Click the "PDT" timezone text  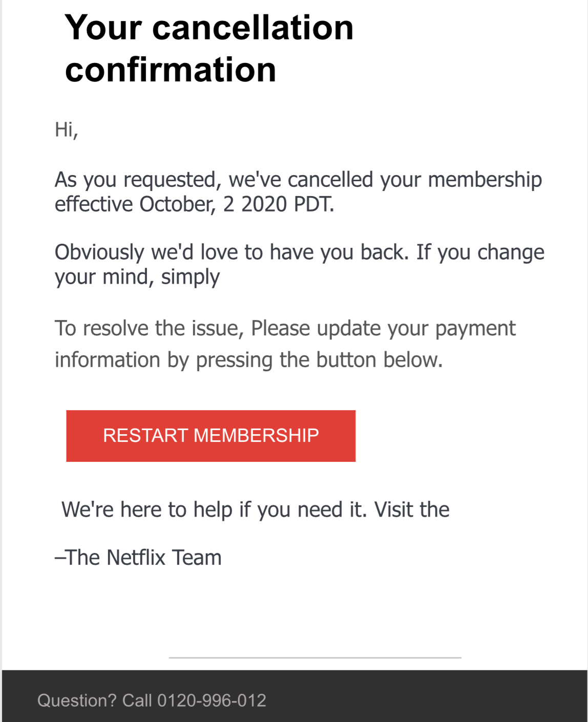click(x=313, y=204)
